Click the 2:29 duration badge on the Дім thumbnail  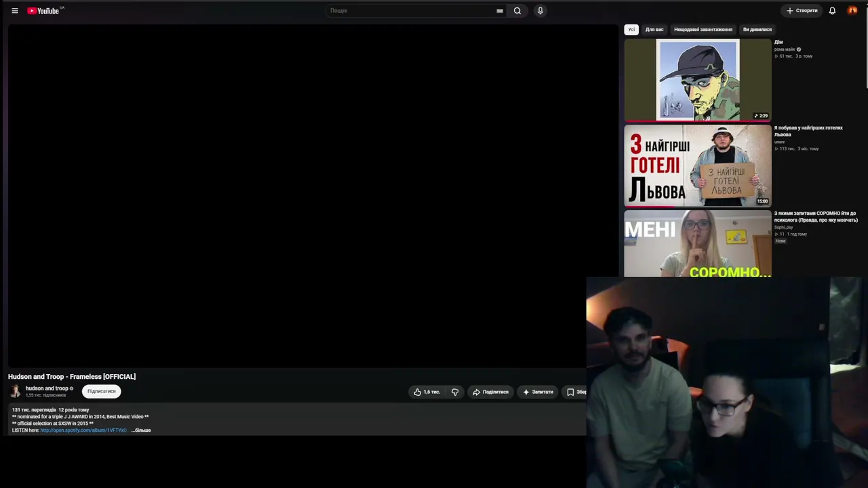pos(761,116)
